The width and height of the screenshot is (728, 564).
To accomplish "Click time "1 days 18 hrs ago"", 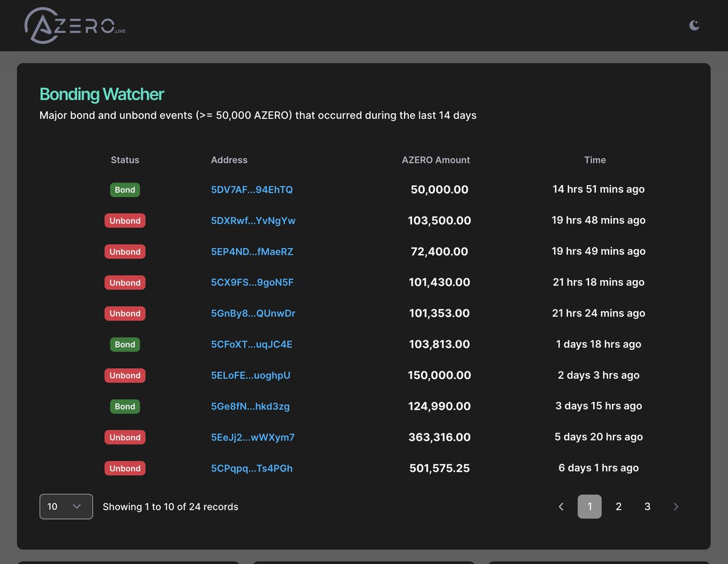I will point(599,344).
